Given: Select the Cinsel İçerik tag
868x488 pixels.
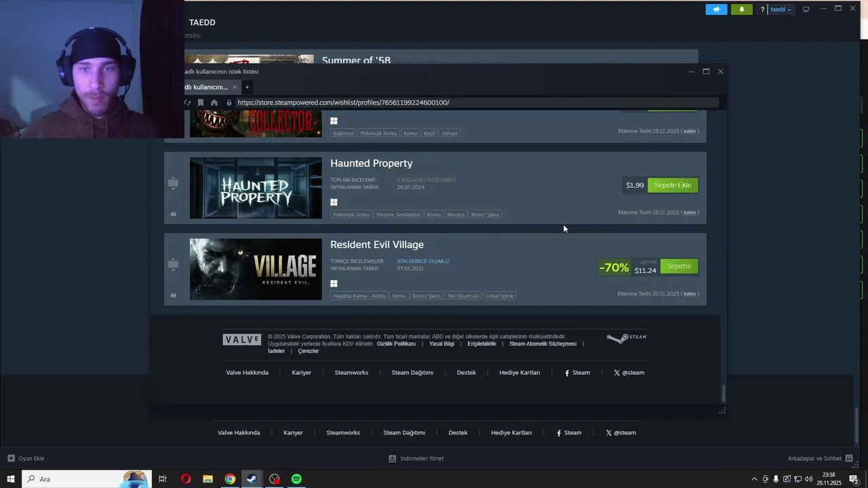Looking at the screenshot, I should pos(499,296).
